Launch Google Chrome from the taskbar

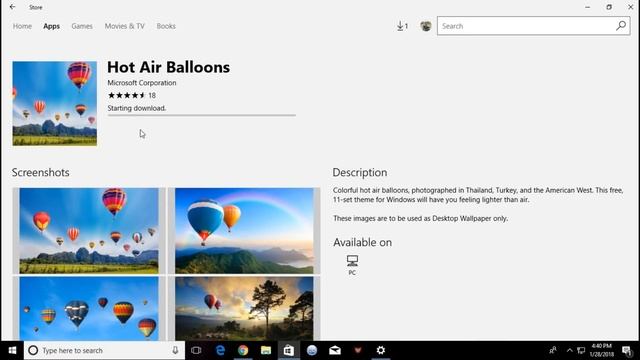pos(243,350)
